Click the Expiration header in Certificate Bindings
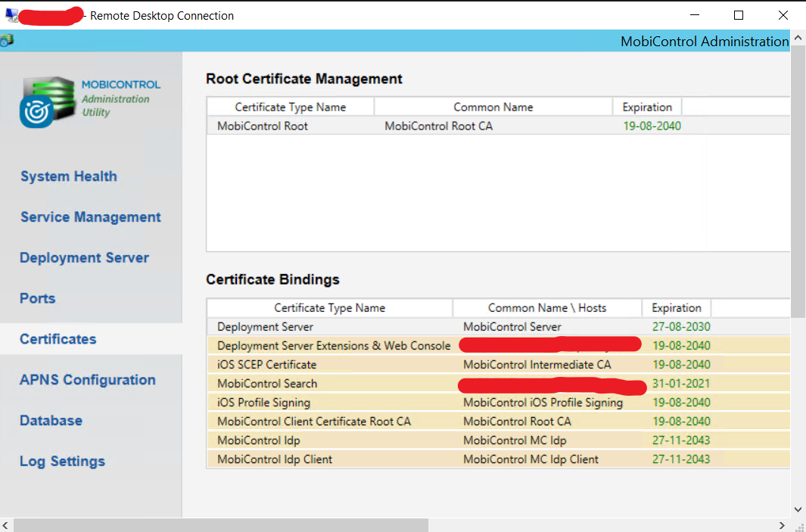The width and height of the screenshot is (806, 532). 676,308
